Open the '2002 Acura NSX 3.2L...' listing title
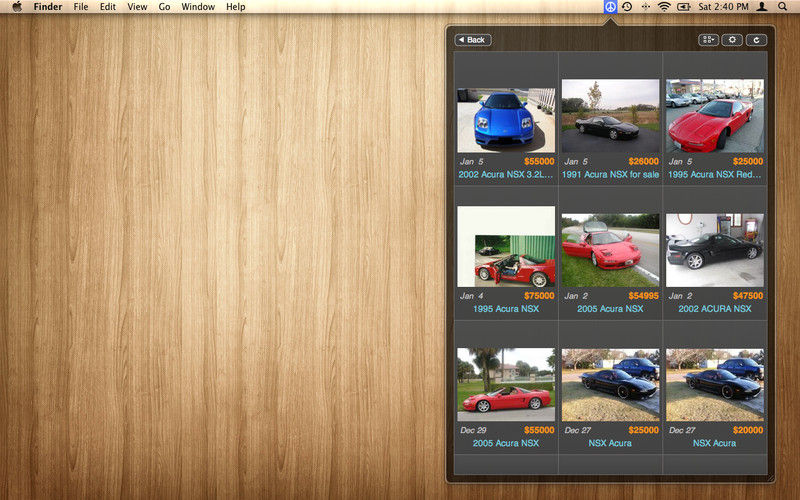The width and height of the screenshot is (800, 500). click(506, 174)
